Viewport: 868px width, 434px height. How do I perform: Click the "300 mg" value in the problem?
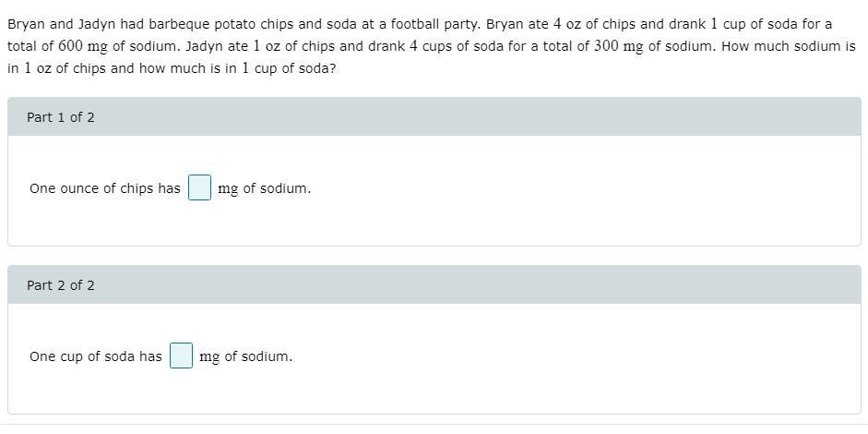pos(619,46)
